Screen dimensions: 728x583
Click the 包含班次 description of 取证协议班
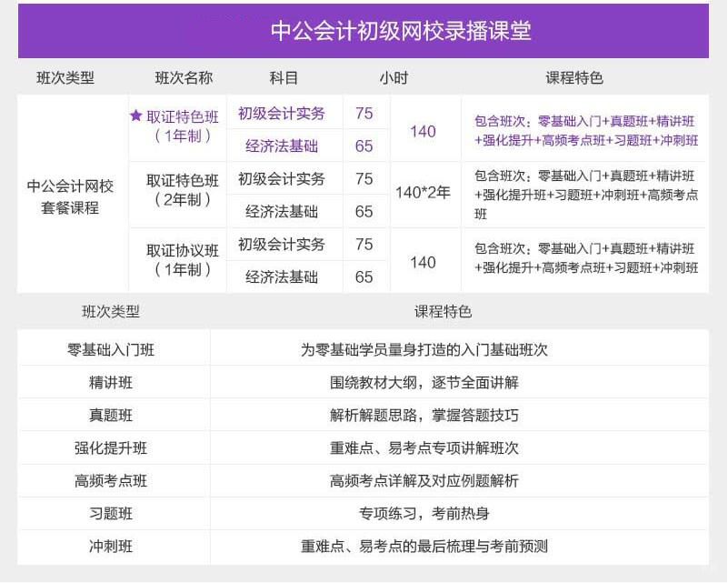tap(586, 257)
